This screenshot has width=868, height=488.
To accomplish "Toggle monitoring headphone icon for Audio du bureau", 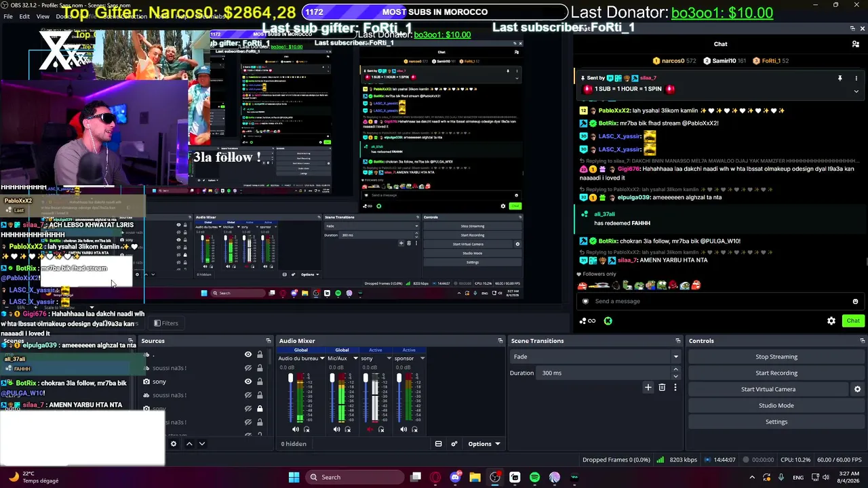I will coord(307,429).
